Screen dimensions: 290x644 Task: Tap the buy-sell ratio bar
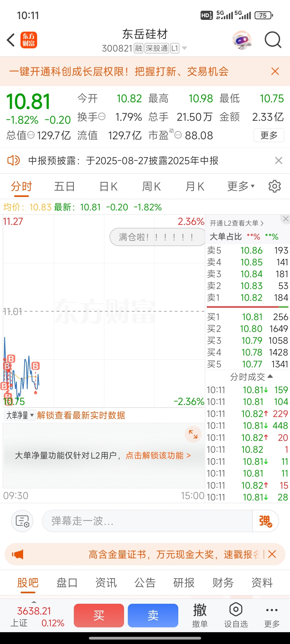pyautogui.click(x=248, y=307)
